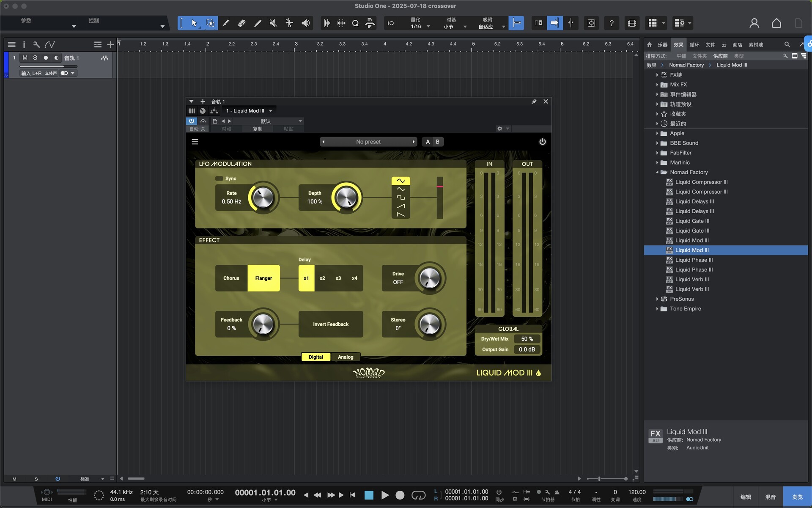
Task: Open Liquid Mod III hamburger menu
Action: tap(195, 142)
